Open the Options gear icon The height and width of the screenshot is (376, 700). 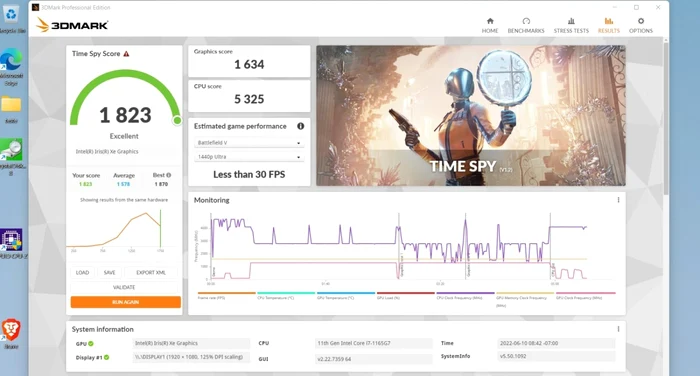pos(641,21)
